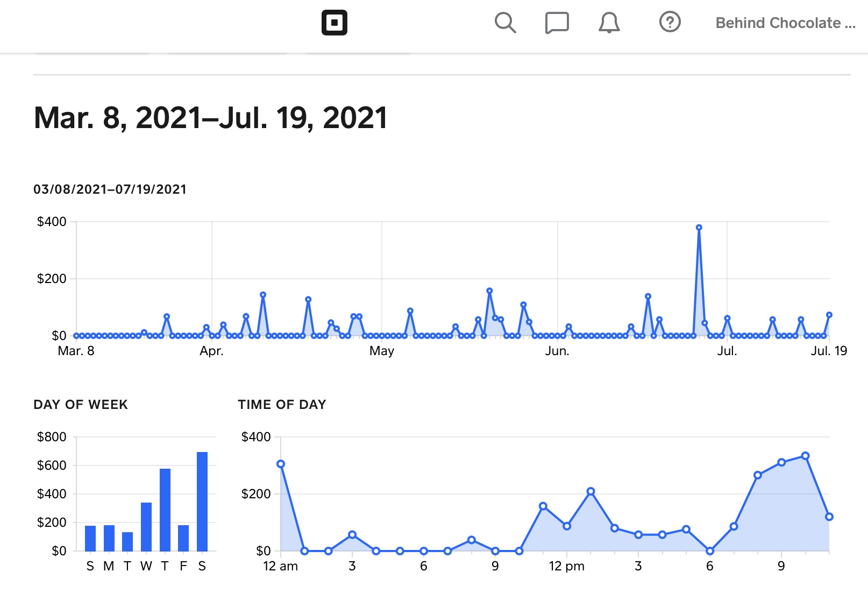Click the Mar. 8, 2021–Jul. 19, 2021 heading
This screenshot has height=593, width=868.
pyautogui.click(x=210, y=117)
